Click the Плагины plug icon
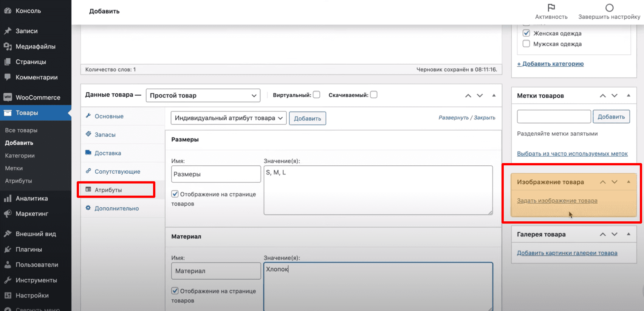Image resolution: width=644 pixels, height=311 pixels. pyautogui.click(x=8, y=249)
